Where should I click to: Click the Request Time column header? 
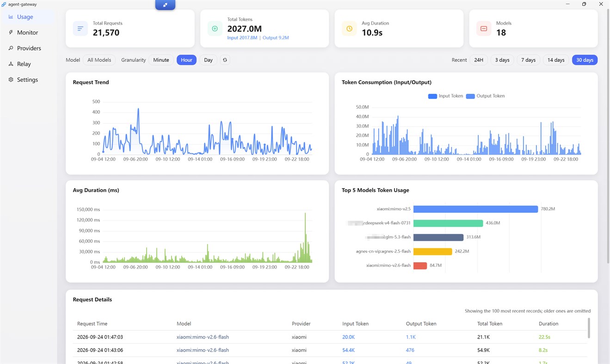[x=92, y=324]
